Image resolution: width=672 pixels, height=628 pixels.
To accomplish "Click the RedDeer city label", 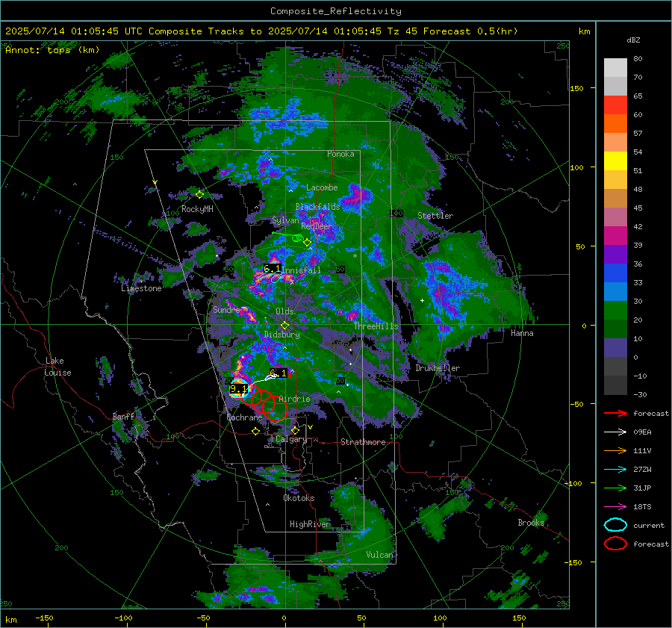I will 317,226.
